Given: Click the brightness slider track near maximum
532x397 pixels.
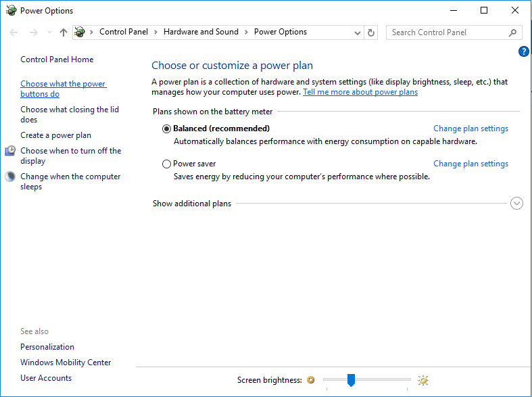Looking at the screenshot, I should tap(406, 379).
